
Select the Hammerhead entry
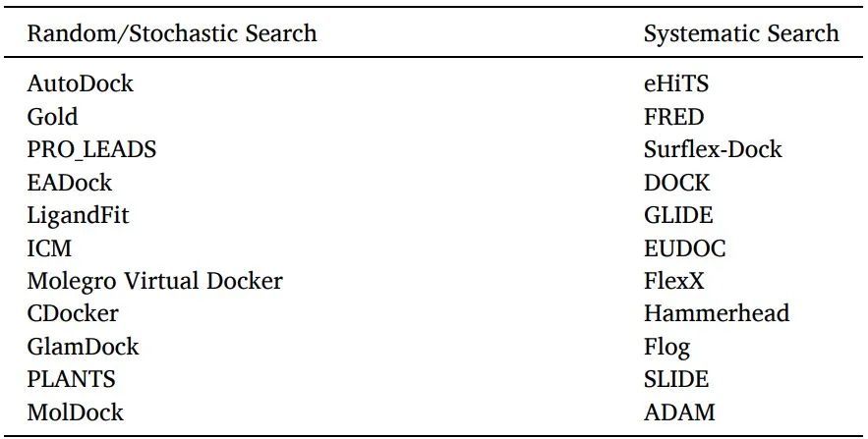(717, 313)
